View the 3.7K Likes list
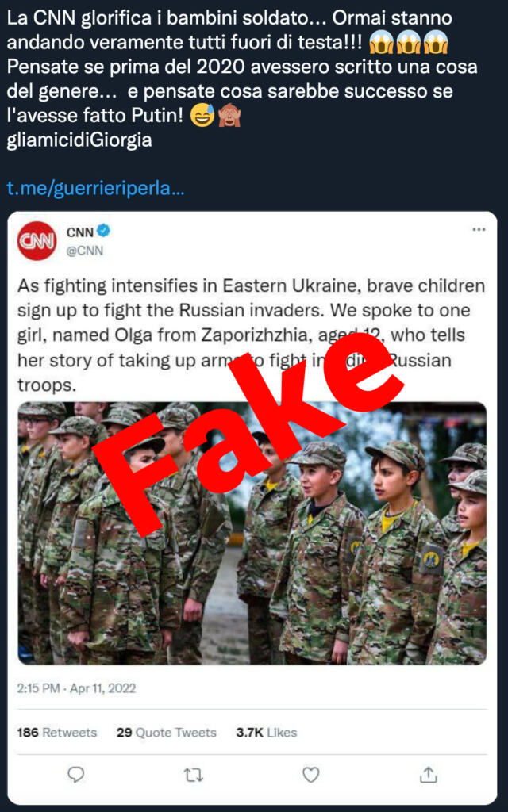 (x=267, y=732)
